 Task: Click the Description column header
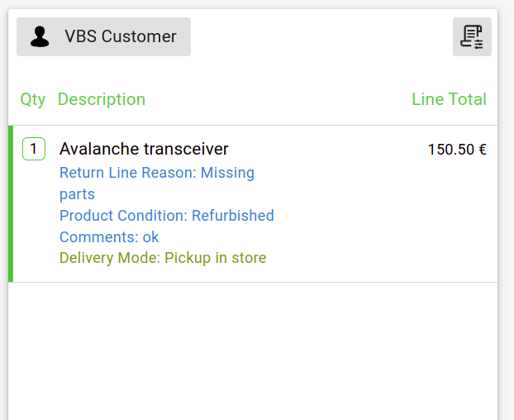click(x=102, y=99)
